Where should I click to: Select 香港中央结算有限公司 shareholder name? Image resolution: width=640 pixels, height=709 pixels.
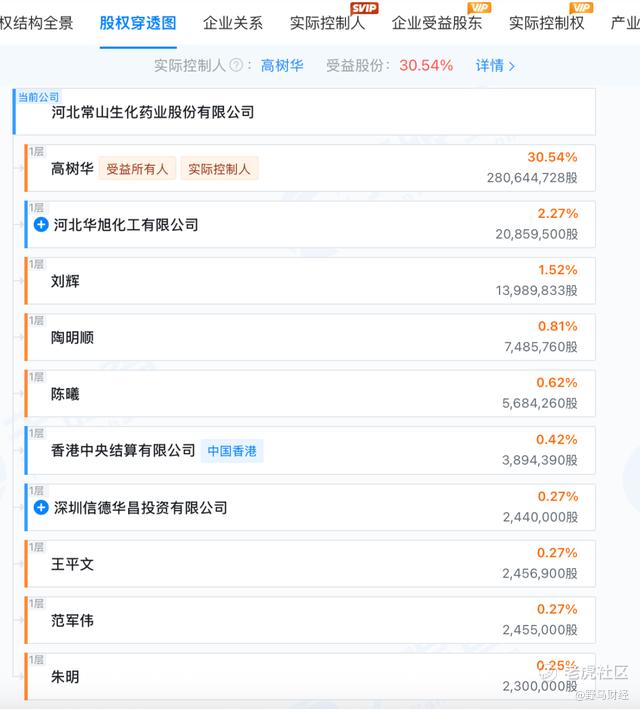tap(123, 451)
